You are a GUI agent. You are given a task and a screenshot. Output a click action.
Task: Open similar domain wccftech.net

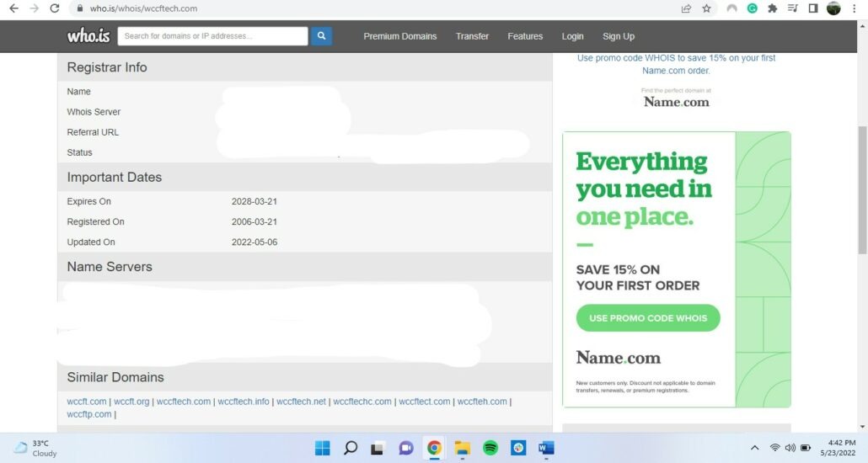tap(301, 402)
